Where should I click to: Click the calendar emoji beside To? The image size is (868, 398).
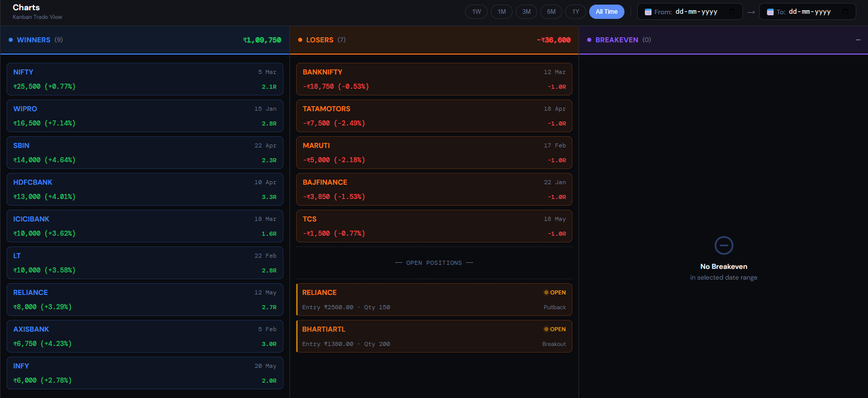[x=770, y=12]
